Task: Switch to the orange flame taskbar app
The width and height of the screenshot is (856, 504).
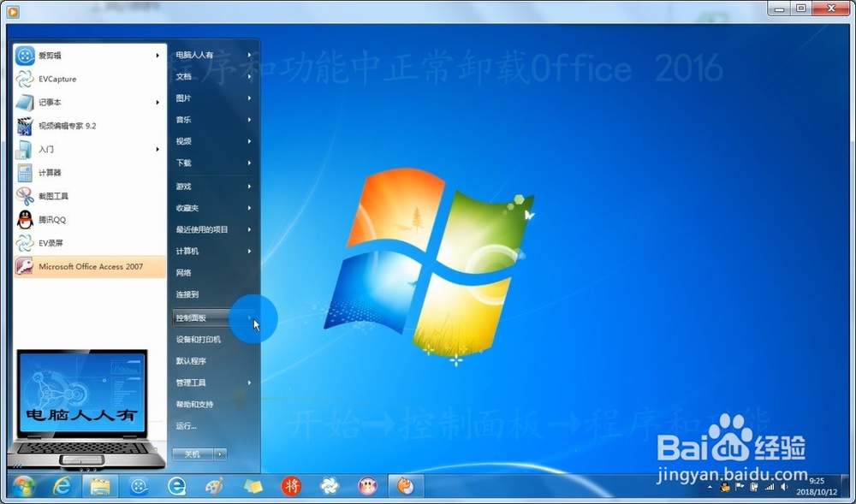Action: click(x=406, y=485)
